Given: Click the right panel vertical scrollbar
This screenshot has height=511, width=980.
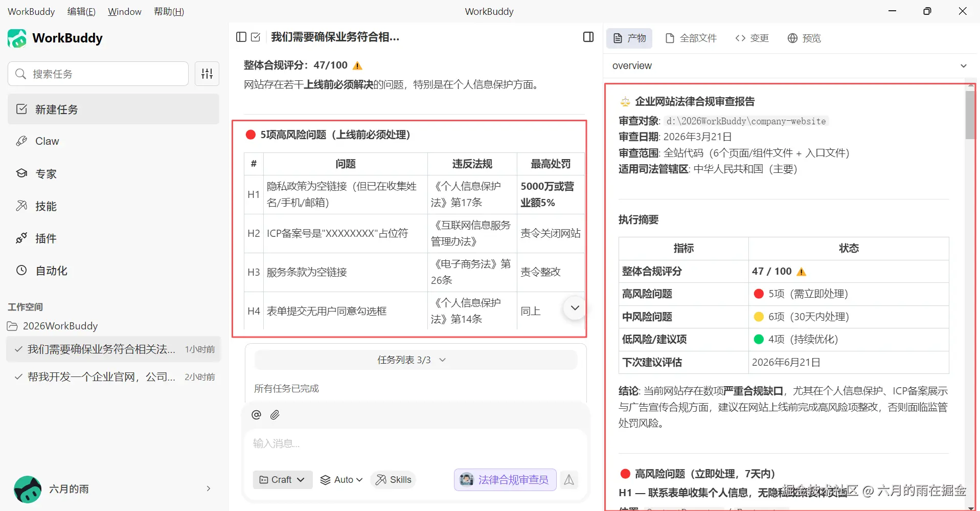Looking at the screenshot, I should 970,115.
